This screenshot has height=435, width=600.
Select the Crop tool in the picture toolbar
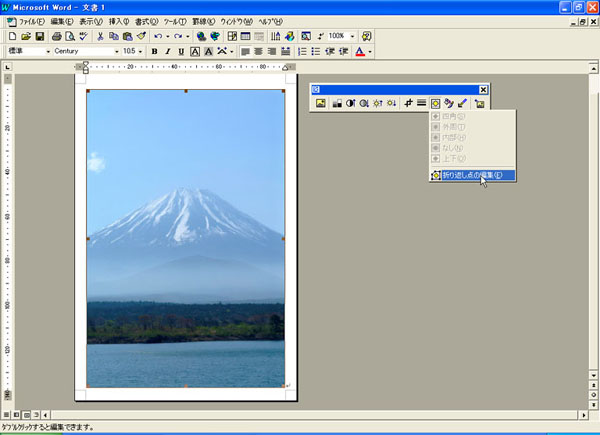click(409, 103)
